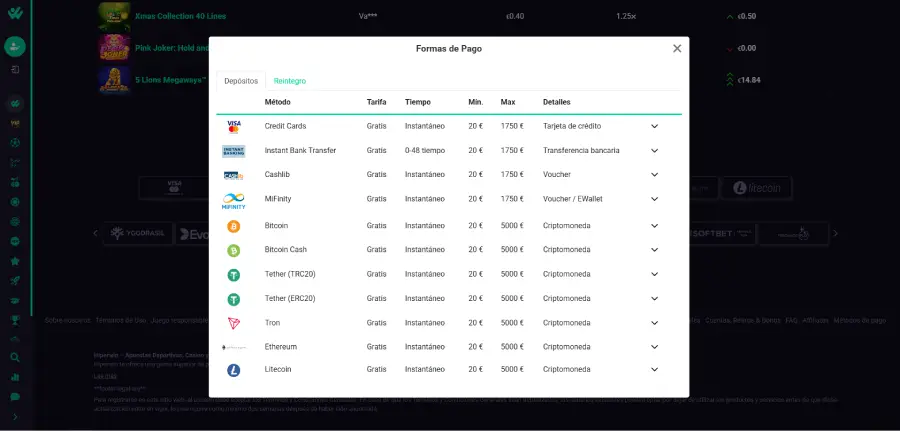Open the star favorites icon in sidebar
Viewport: 900px width, 431px height.
tap(15, 261)
